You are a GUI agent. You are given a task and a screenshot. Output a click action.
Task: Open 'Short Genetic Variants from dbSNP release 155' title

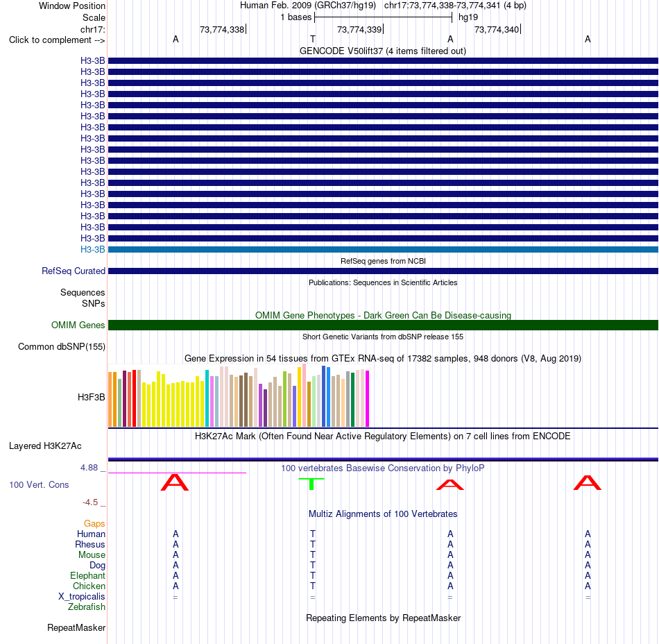tap(383, 337)
